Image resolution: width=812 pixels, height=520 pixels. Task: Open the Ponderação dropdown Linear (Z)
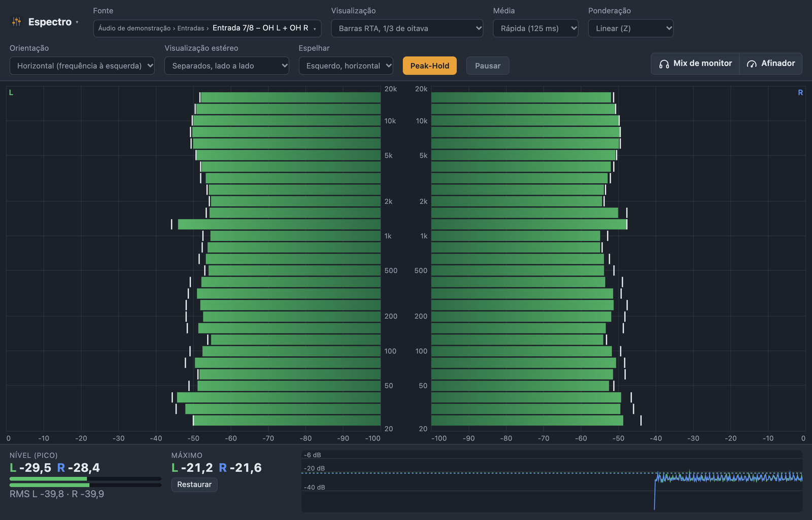pos(631,28)
